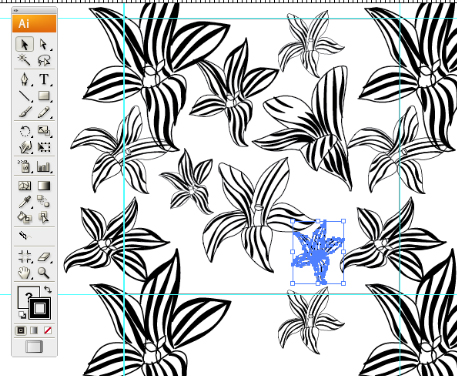This screenshot has height=376, width=457.
Task: Set paint mode to Gradient
Action: click(x=34, y=330)
